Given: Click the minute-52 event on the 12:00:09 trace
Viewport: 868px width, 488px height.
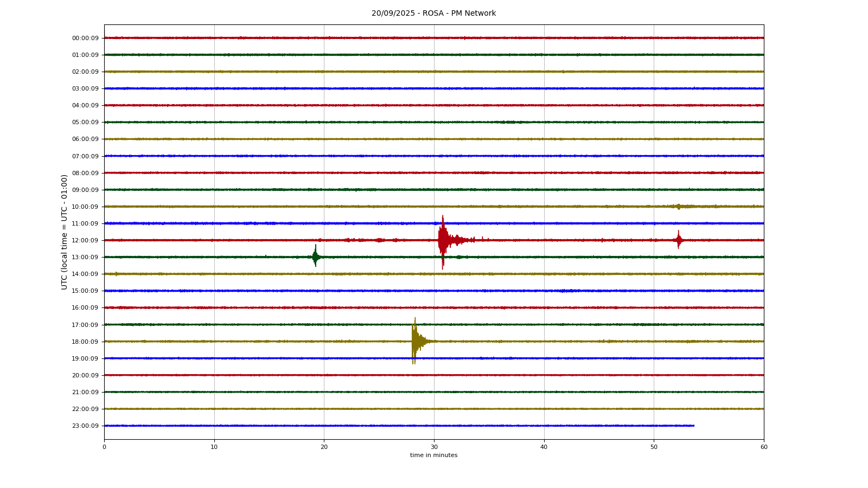Looking at the screenshot, I should 678,240.
